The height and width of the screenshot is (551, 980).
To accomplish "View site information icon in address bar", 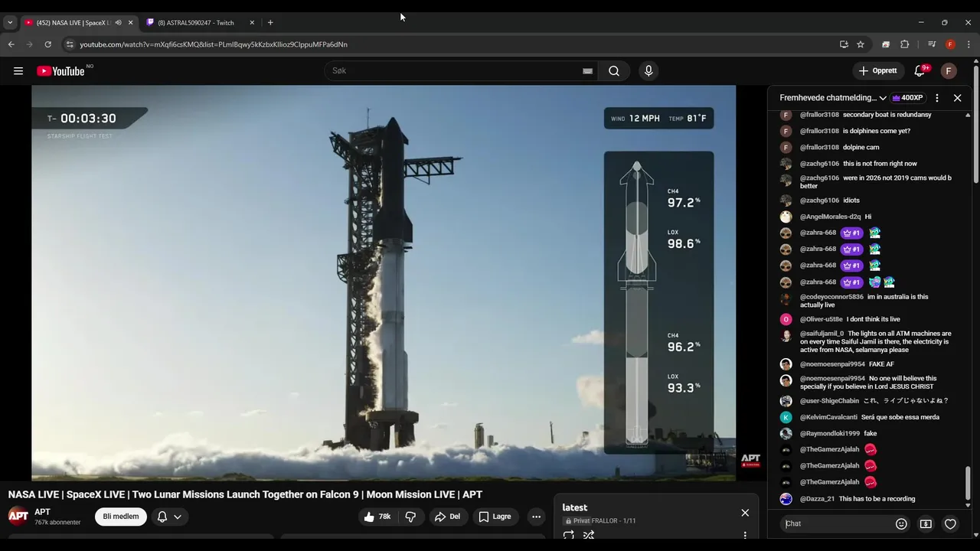I will [x=70, y=44].
